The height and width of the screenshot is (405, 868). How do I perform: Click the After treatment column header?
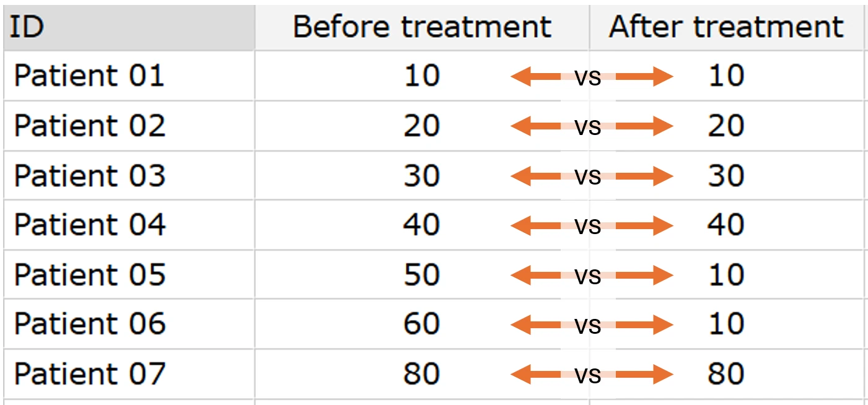click(726, 28)
